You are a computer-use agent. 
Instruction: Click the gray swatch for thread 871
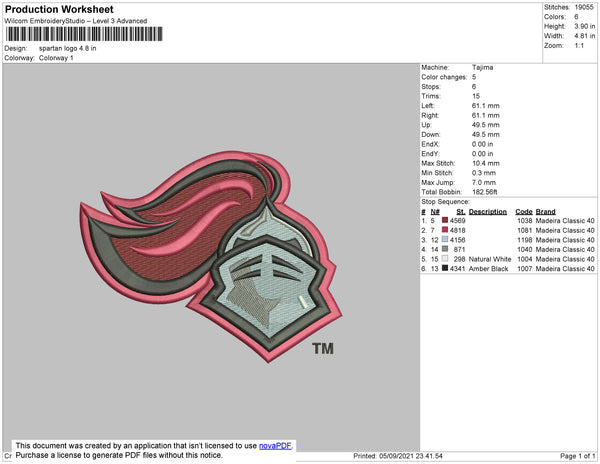pos(445,249)
